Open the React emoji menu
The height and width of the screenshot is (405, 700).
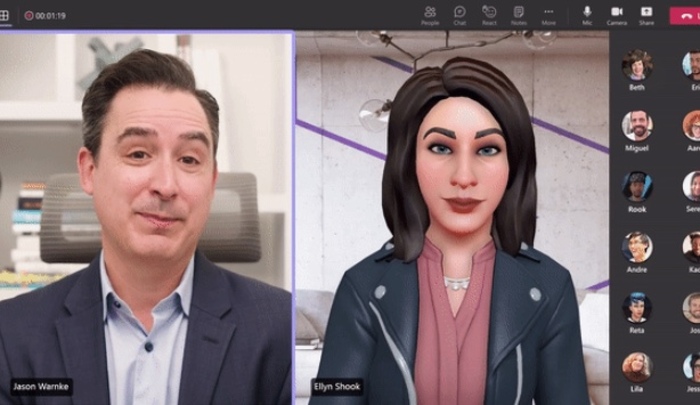tap(489, 16)
